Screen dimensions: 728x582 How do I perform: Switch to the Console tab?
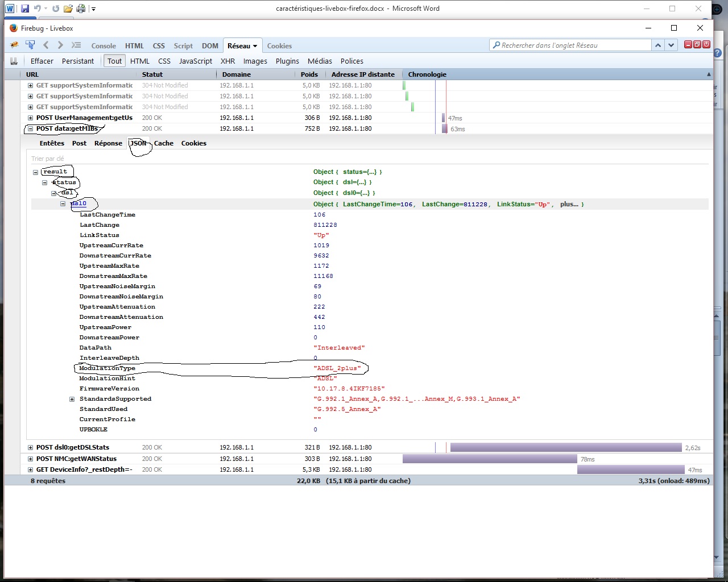104,45
